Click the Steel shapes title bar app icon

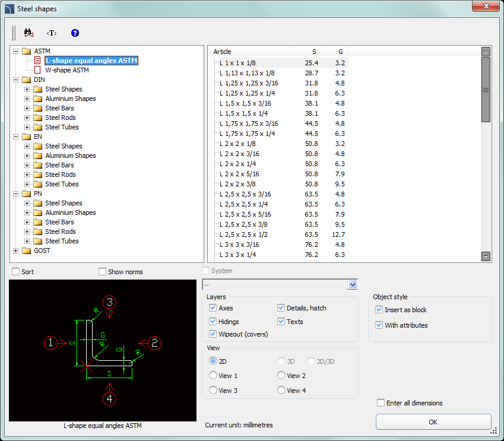tap(9, 9)
